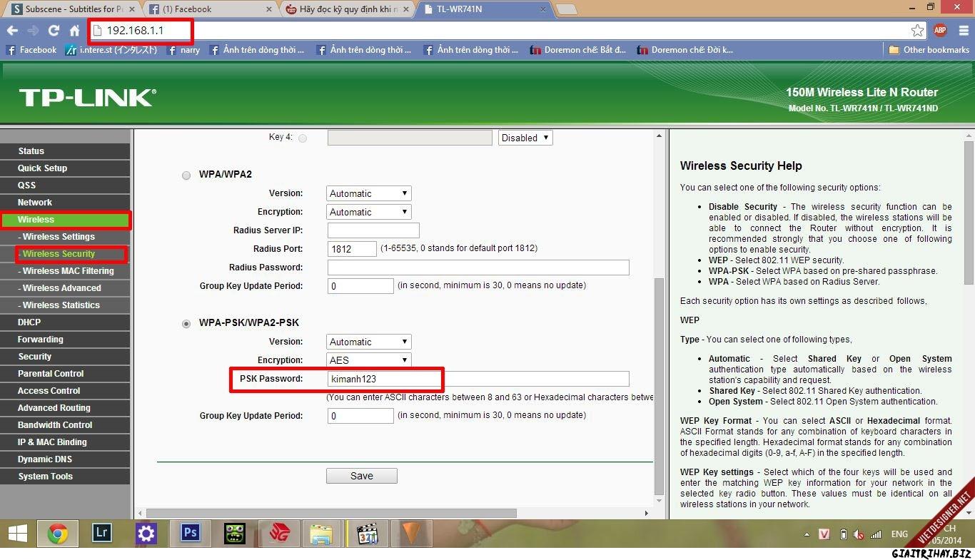Click the browser reload icon
Image resolution: width=975 pixels, height=560 pixels.
(x=54, y=31)
